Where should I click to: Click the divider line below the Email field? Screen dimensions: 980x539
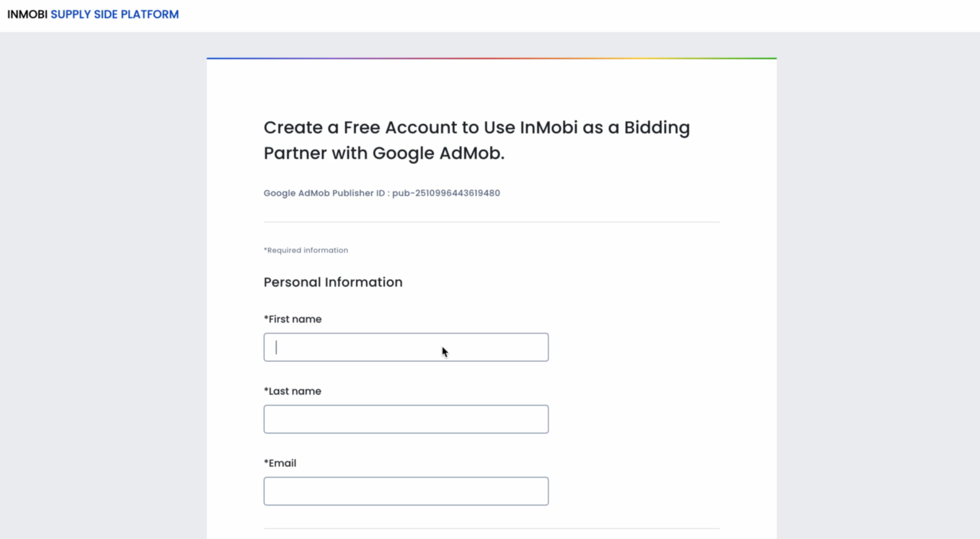coord(491,529)
